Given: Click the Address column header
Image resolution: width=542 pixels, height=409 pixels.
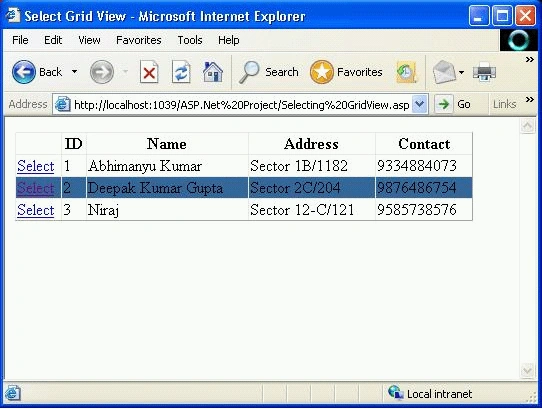Looking at the screenshot, I should coord(311,144).
